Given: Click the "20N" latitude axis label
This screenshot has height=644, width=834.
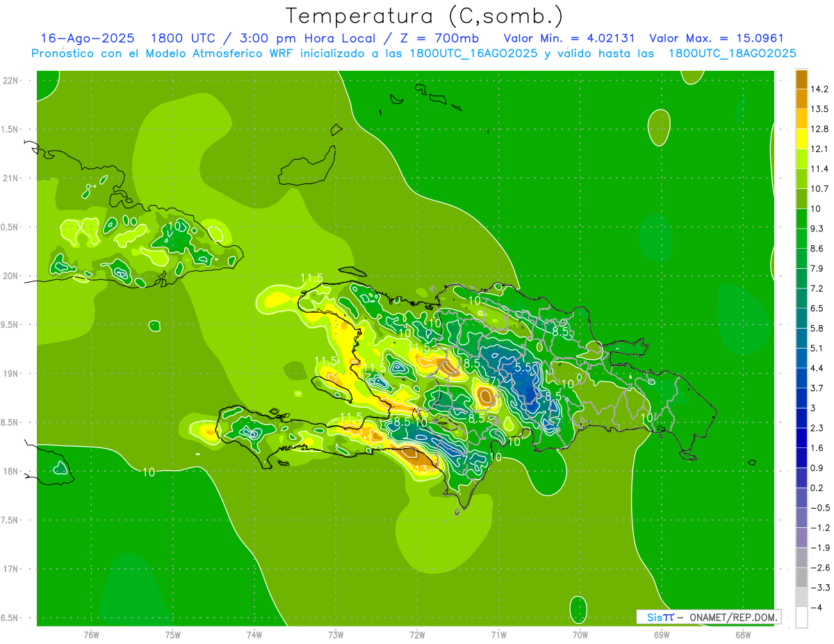Looking at the screenshot, I should (x=11, y=276).
